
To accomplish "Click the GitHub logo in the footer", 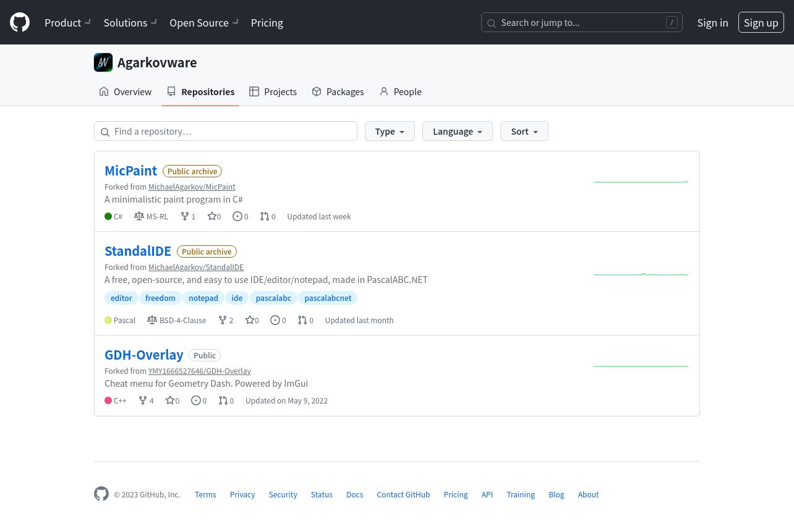I will [101, 494].
